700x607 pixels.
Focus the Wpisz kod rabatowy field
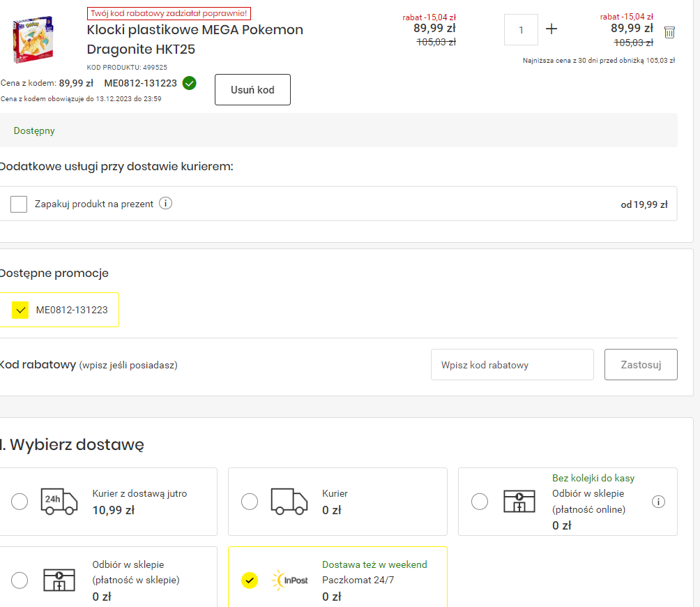point(512,365)
